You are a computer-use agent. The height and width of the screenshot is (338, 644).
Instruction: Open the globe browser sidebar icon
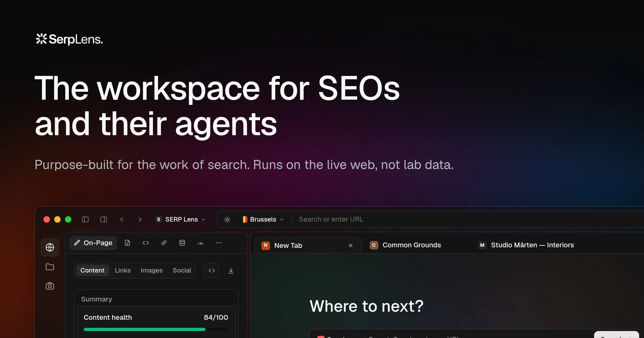[x=50, y=247]
